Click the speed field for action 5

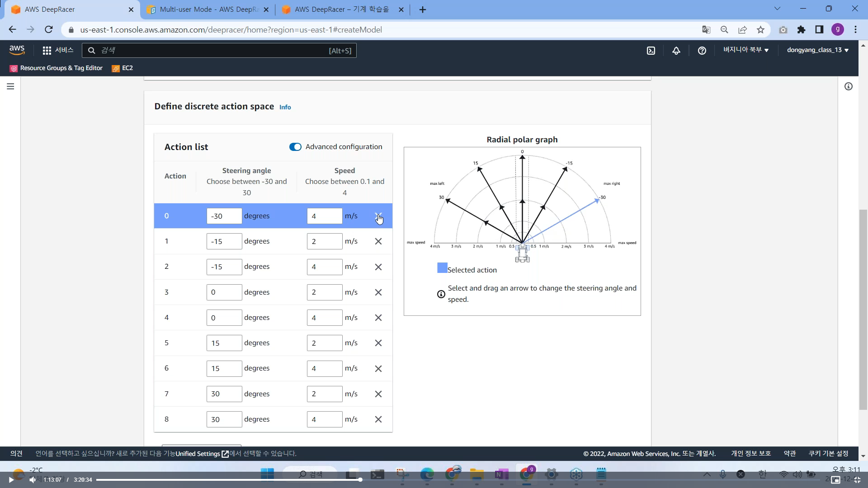[x=324, y=343]
